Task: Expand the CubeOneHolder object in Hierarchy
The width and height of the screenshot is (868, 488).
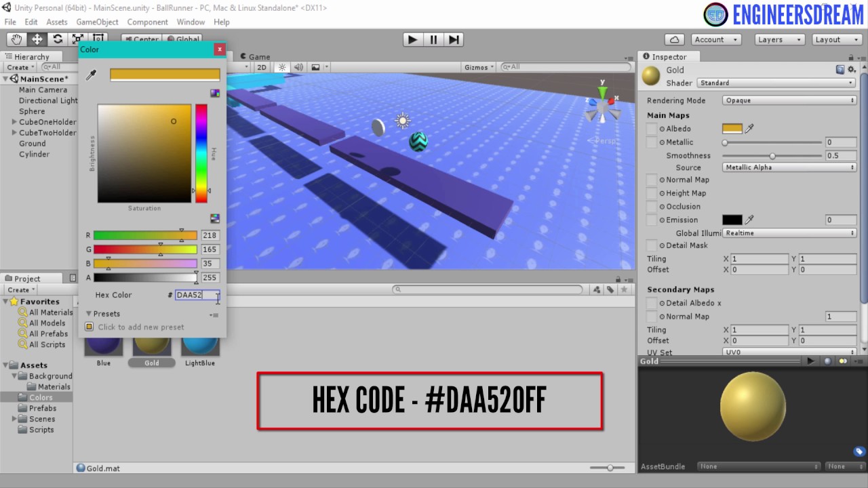Action: [14, 122]
